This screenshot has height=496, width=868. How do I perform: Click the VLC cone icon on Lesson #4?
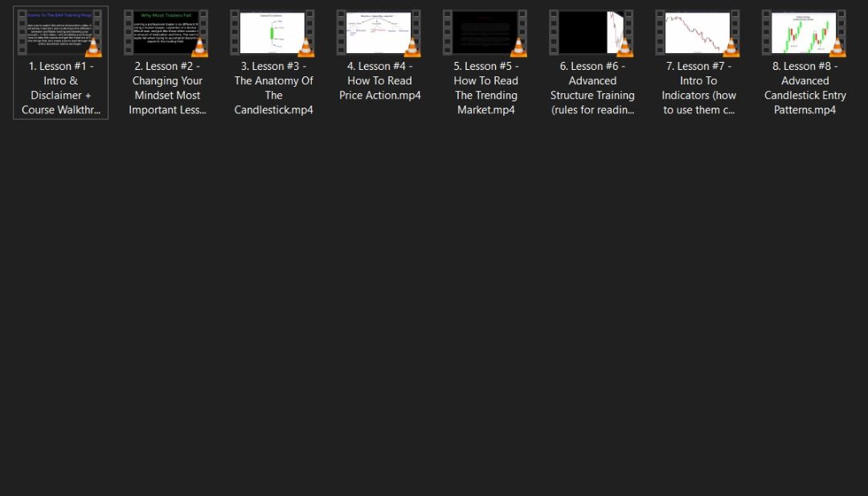pyautogui.click(x=411, y=47)
